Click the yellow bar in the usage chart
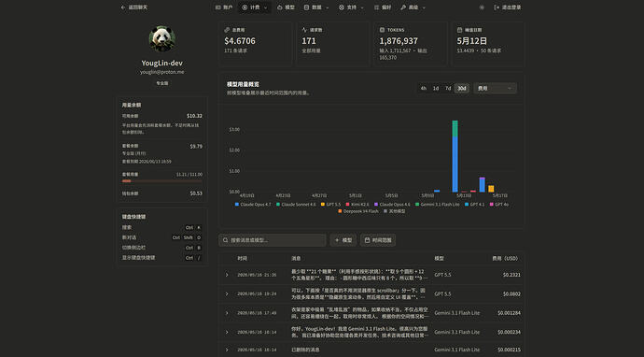The image size is (644, 357). [x=491, y=189]
